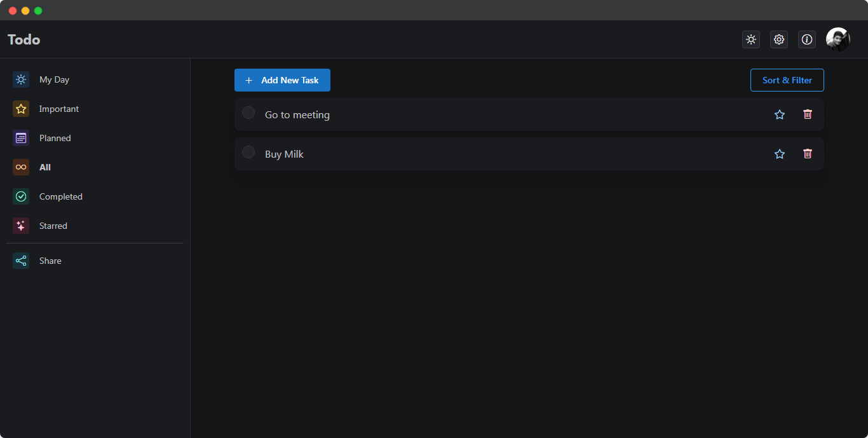
Task: Select the My Day sun icon
Action: click(20, 79)
